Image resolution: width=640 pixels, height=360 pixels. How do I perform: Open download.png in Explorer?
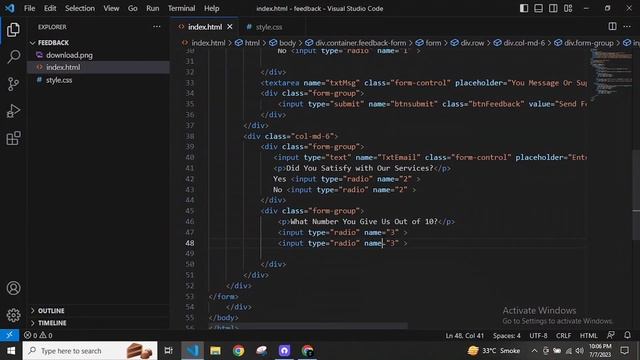69,55
